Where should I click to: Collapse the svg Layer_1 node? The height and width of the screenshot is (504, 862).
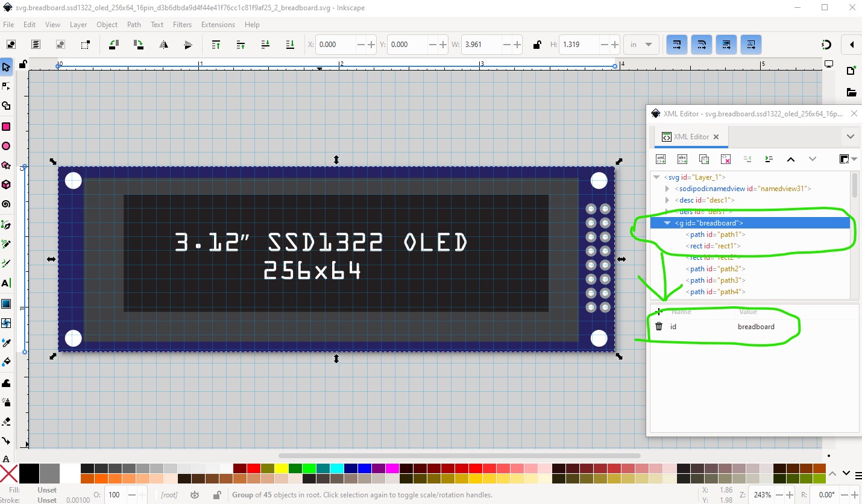click(x=656, y=177)
